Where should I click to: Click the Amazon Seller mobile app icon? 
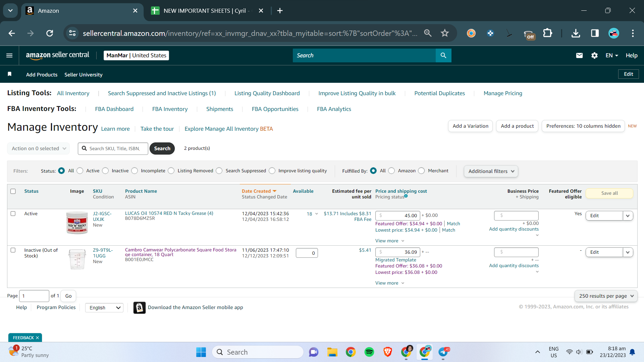pos(140,307)
